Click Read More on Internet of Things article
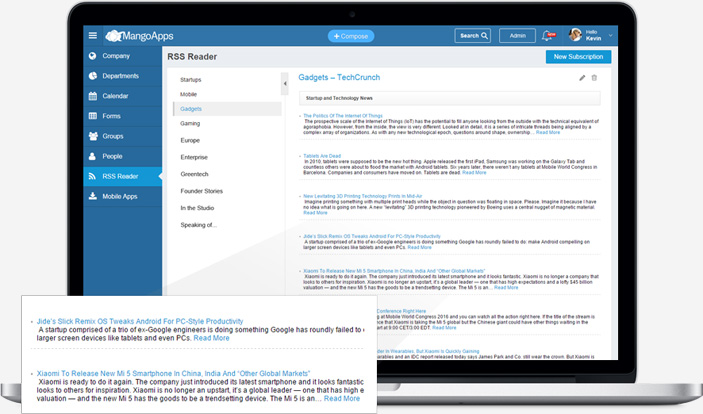 (548, 132)
